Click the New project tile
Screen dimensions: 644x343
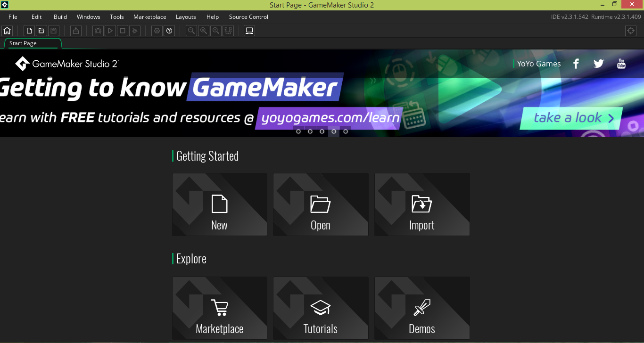pyautogui.click(x=220, y=204)
